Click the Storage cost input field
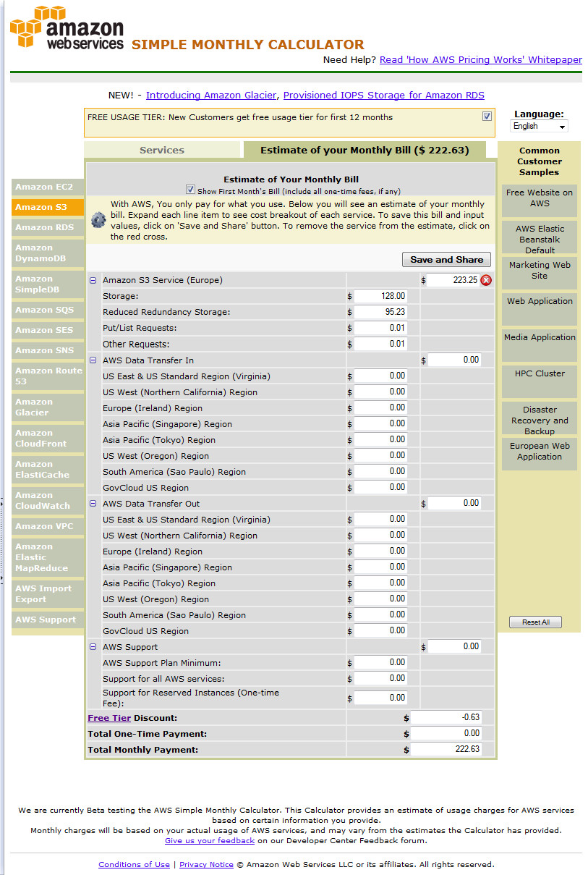This screenshot has height=875, width=588. (381, 296)
